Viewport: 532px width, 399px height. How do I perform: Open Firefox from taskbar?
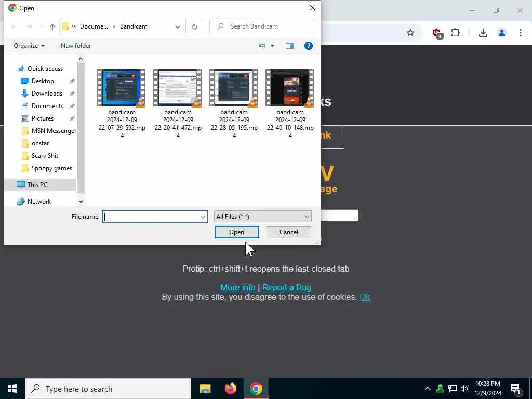click(231, 389)
